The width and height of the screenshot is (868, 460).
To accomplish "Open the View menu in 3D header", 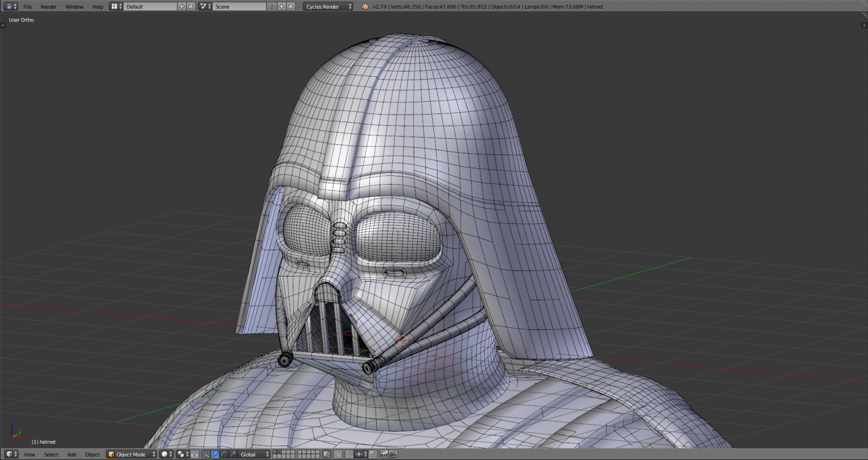I will (29, 454).
